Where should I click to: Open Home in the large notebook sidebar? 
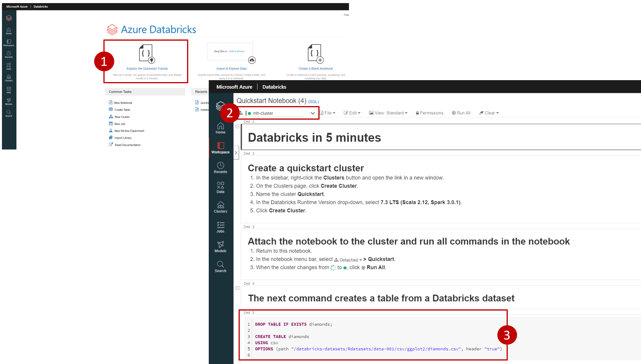tap(220, 128)
